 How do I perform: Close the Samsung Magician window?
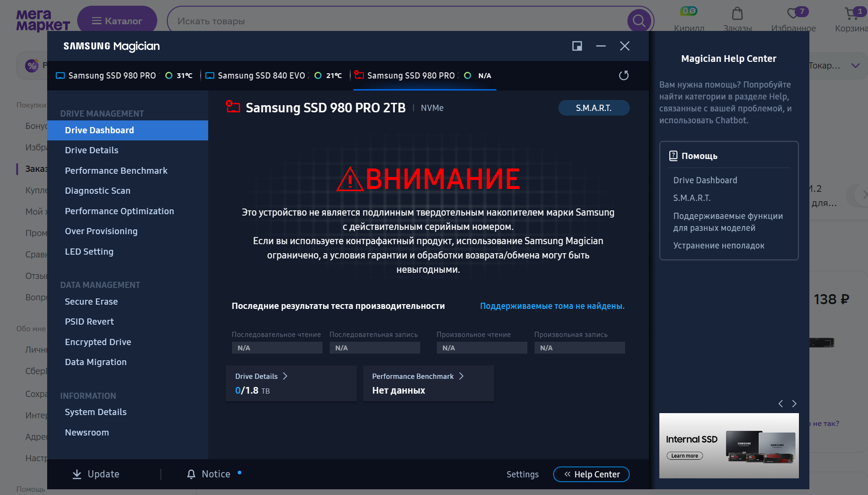click(625, 46)
